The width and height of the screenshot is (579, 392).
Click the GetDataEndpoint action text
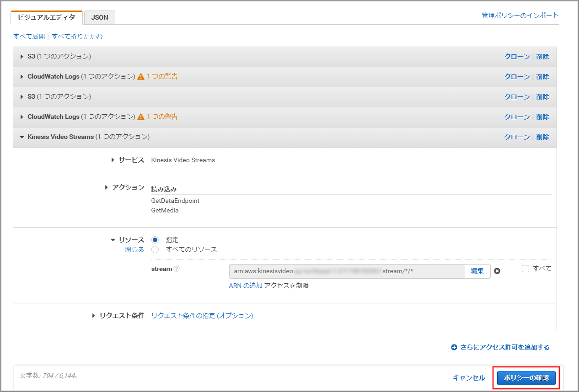[175, 201]
